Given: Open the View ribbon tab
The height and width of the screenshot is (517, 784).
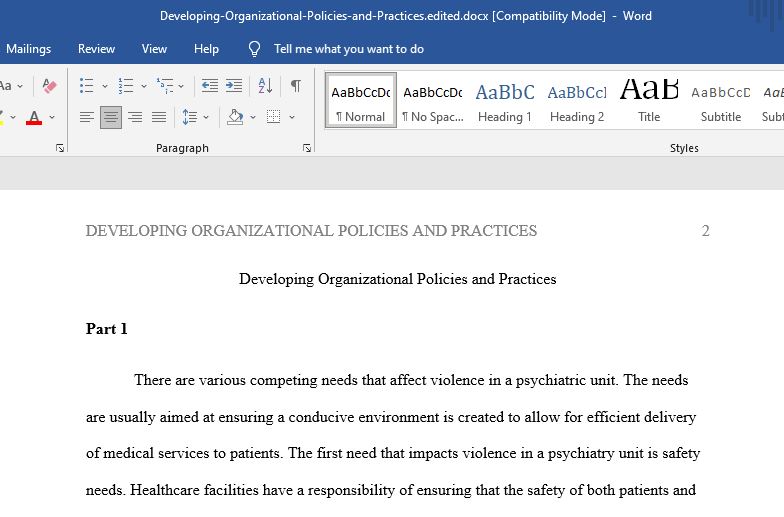Looking at the screenshot, I should pos(154,49).
